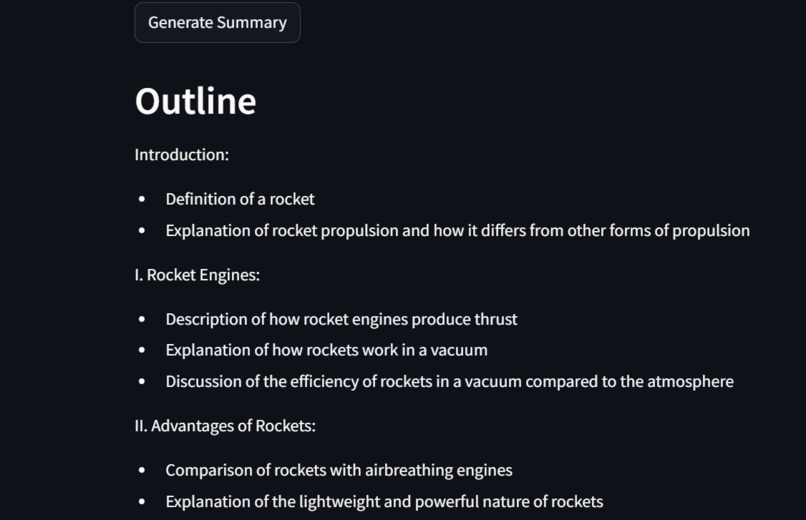Click bullet dot before rocket propulsion explanation
Screen dimensions: 806x520
[142, 231]
